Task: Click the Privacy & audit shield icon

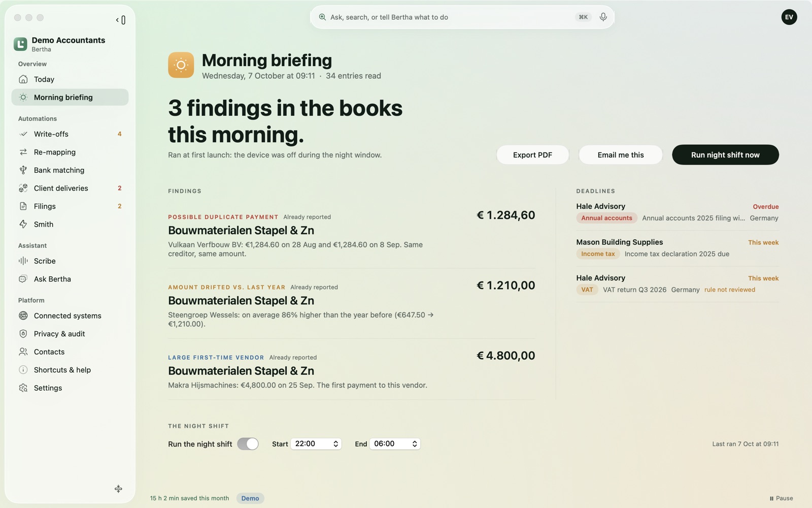Action: (x=23, y=334)
